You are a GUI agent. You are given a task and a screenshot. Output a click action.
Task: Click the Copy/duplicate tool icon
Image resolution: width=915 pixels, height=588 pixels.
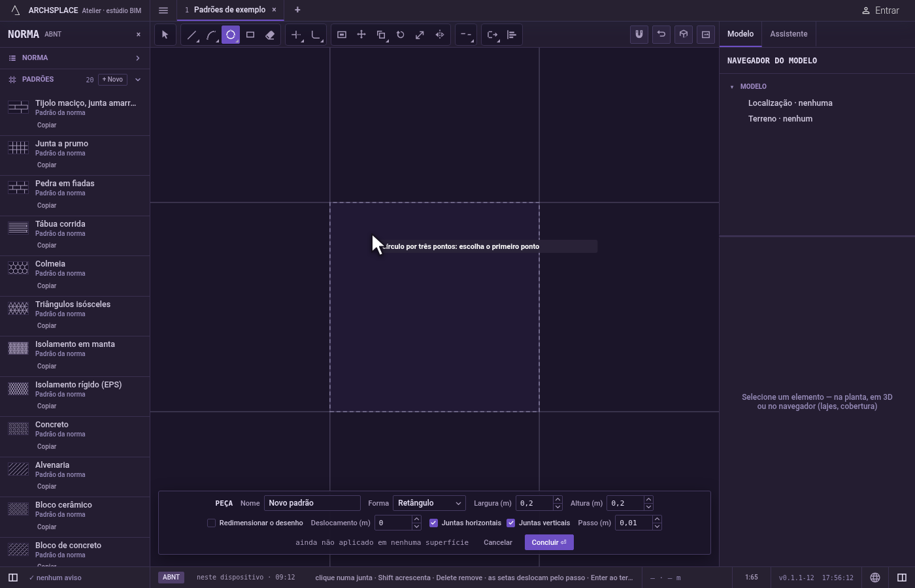point(381,35)
